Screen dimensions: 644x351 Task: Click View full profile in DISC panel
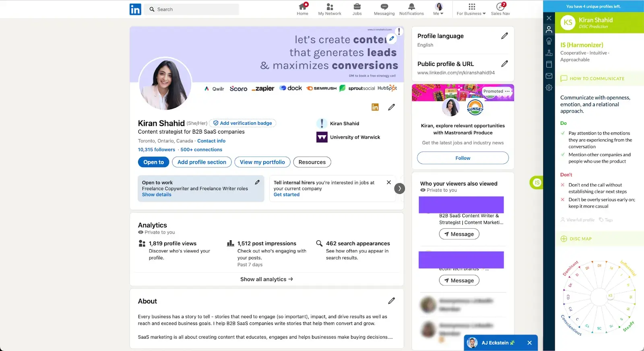[x=578, y=220]
